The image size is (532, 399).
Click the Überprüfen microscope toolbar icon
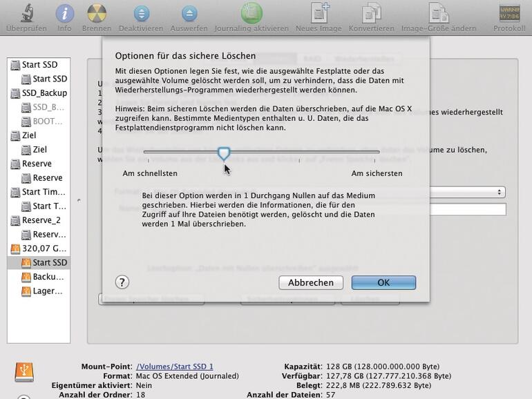(x=27, y=14)
